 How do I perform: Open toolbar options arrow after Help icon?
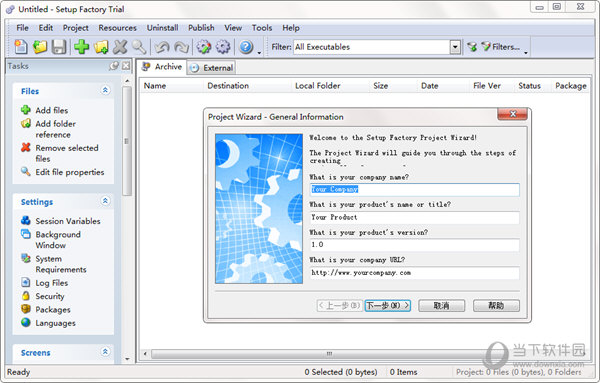coord(259,52)
